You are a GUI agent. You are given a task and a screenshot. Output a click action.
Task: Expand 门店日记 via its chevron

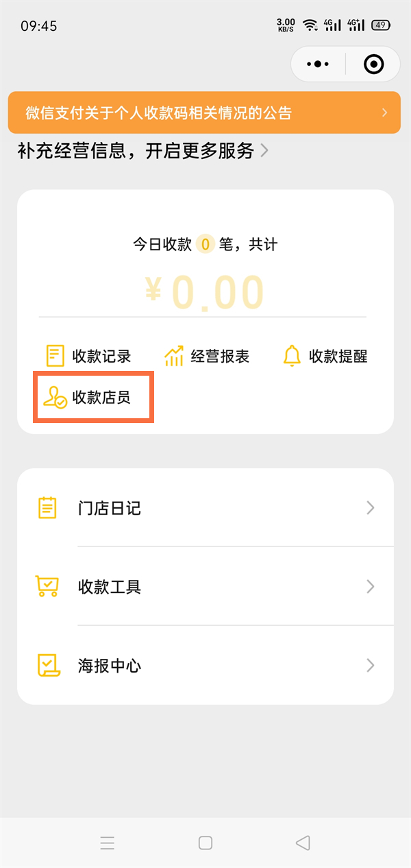click(370, 508)
